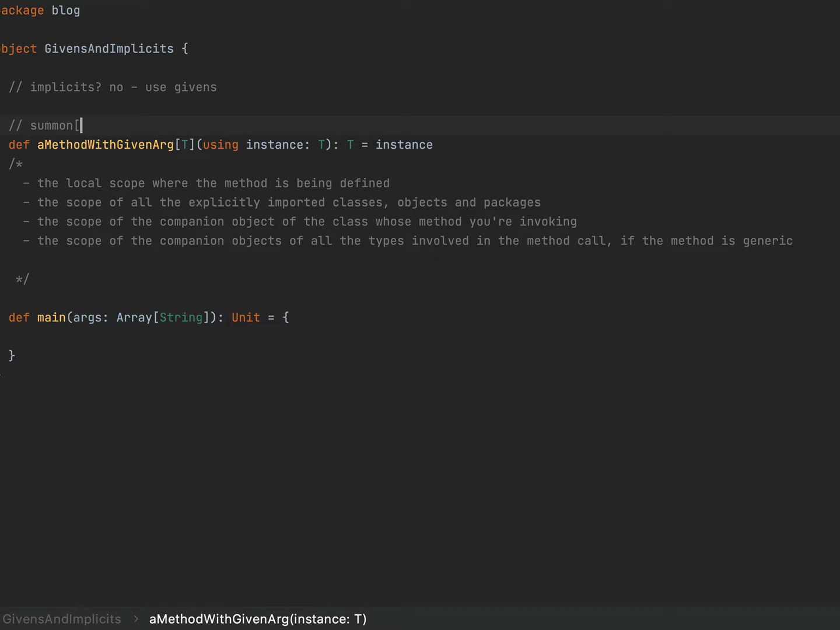Screen dimensions: 840x630
Task: Click the object name GivensAndImplicits
Action: click(109, 49)
